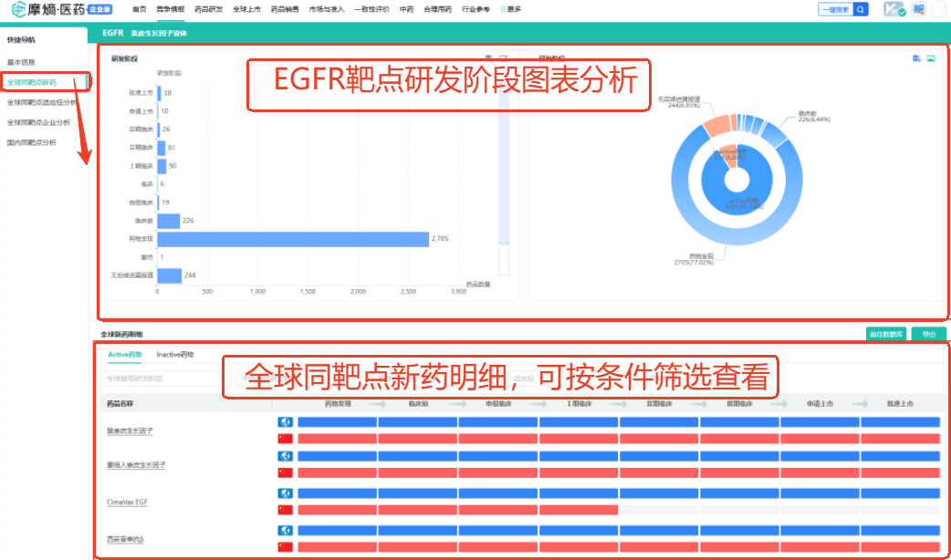
Task: Click globe icon in CimaVax EGF row
Action: (285, 493)
